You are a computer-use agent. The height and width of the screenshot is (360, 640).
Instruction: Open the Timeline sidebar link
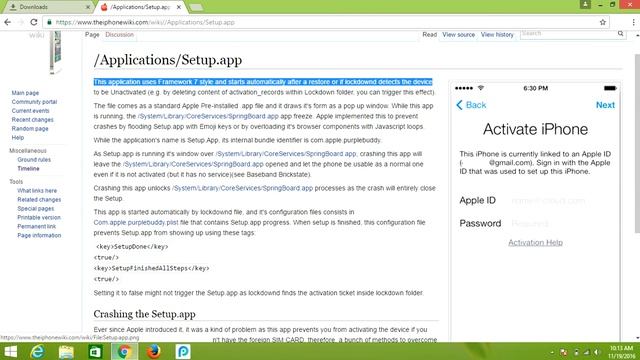pyautogui.click(x=28, y=169)
